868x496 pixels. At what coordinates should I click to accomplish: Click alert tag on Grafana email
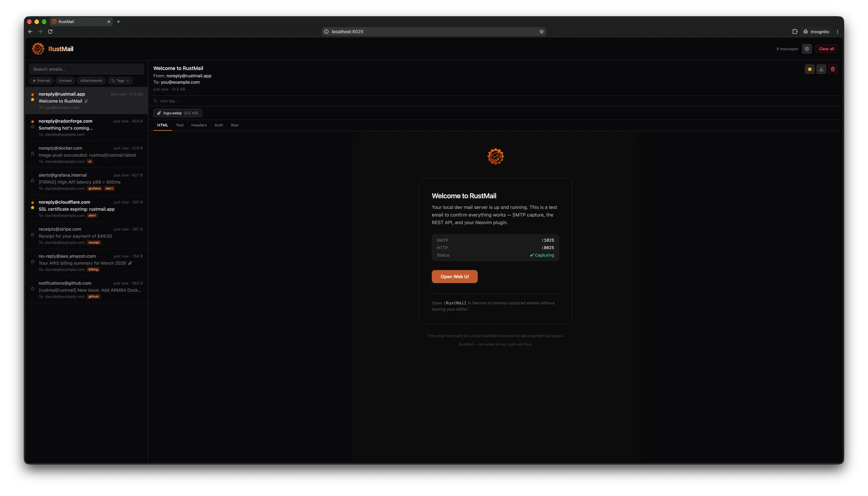(109, 189)
